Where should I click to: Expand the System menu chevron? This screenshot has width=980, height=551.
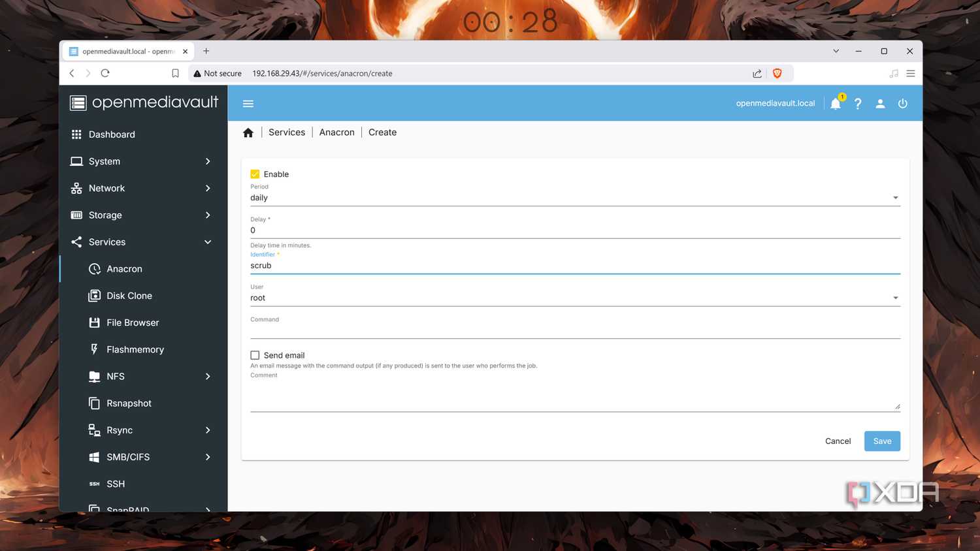click(x=208, y=161)
